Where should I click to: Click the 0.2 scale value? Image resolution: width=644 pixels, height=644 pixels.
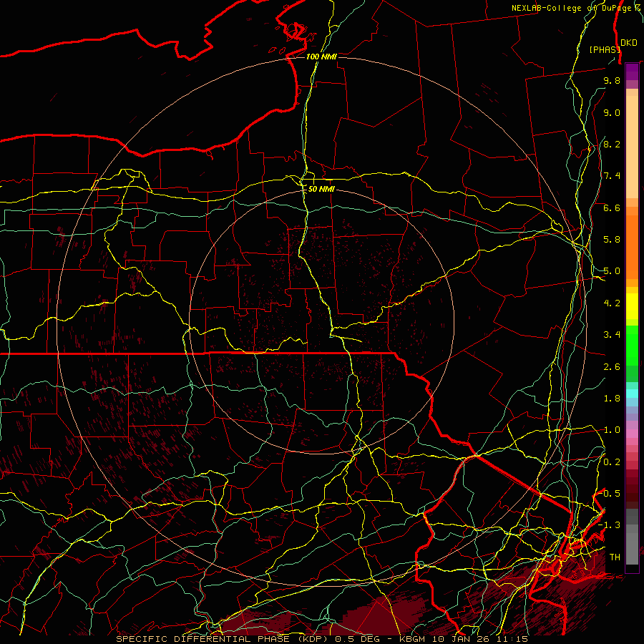pos(612,462)
